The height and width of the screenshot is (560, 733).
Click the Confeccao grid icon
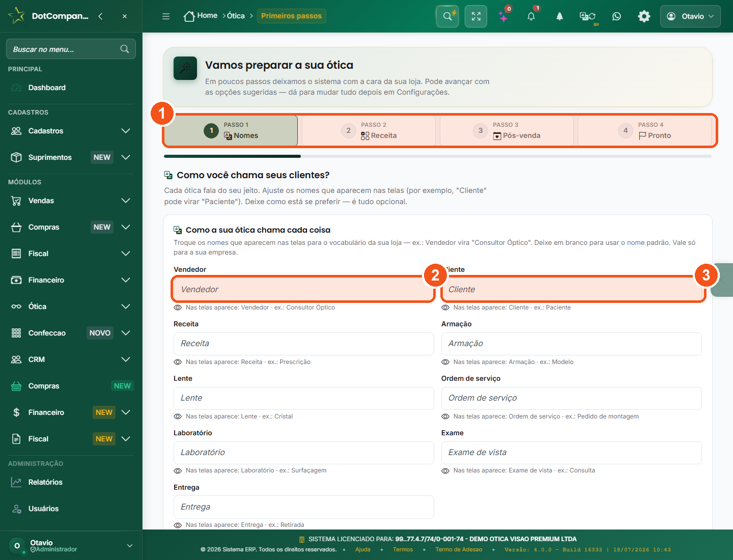point(16,333)
